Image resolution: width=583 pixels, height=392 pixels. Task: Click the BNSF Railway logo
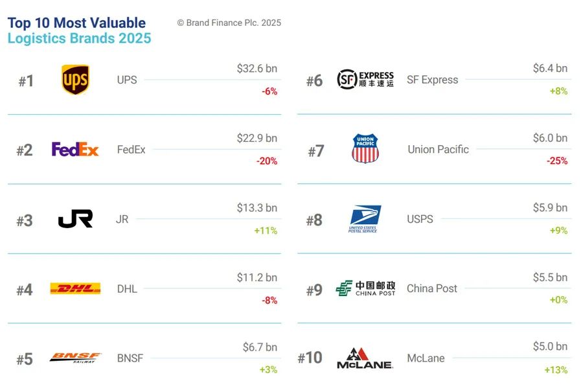(x=76, y=358)
